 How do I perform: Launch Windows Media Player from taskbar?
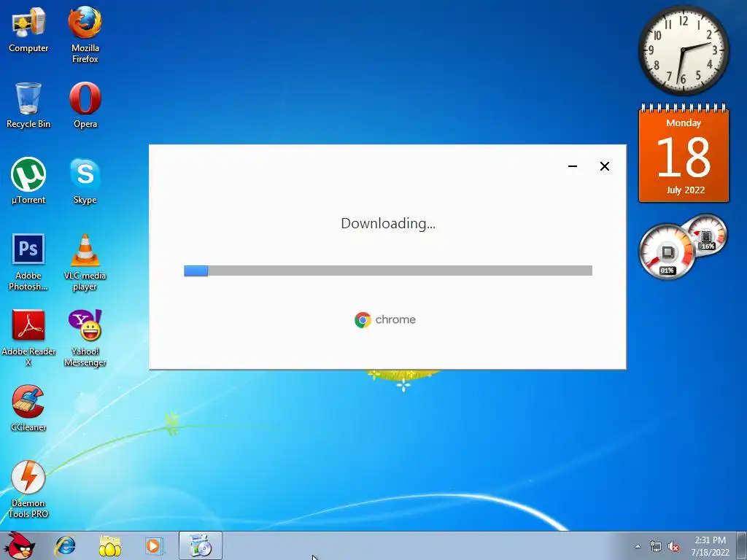pyautogui.click(x=155, y=546)
